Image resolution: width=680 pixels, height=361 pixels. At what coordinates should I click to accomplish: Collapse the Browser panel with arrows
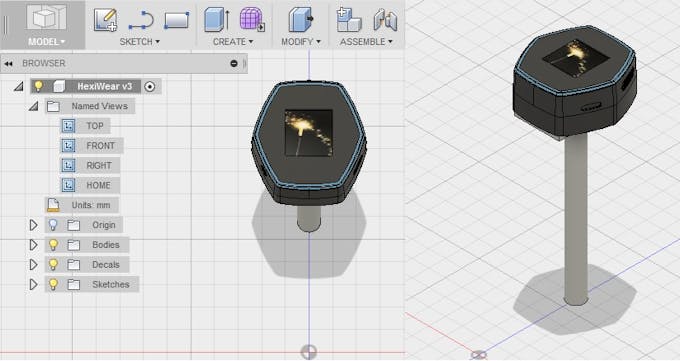(x=8, y=64)
